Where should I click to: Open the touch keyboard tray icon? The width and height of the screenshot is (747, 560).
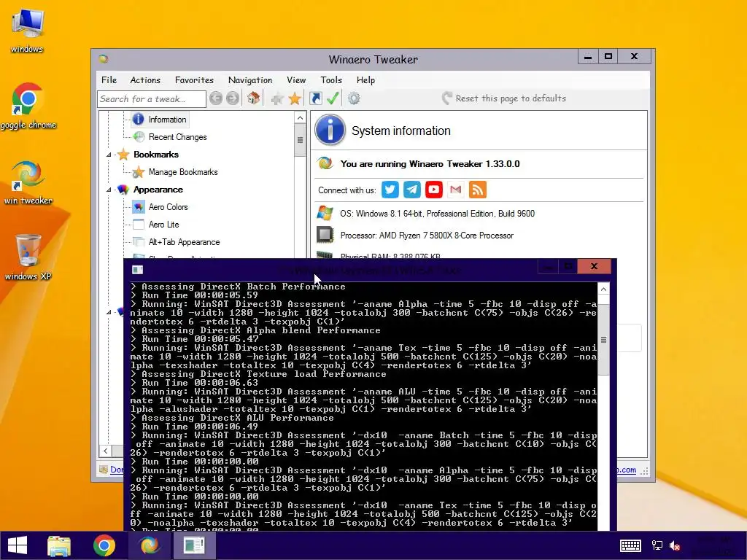point(630,545)
